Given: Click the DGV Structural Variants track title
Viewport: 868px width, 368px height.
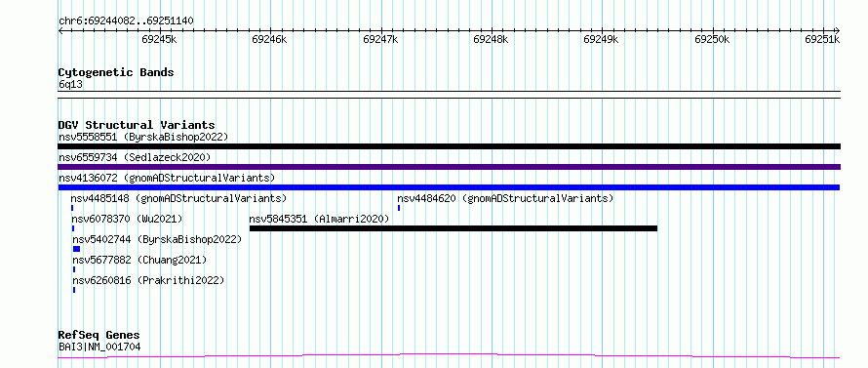Looking at the screenshot, I should [x=137, y=125].
